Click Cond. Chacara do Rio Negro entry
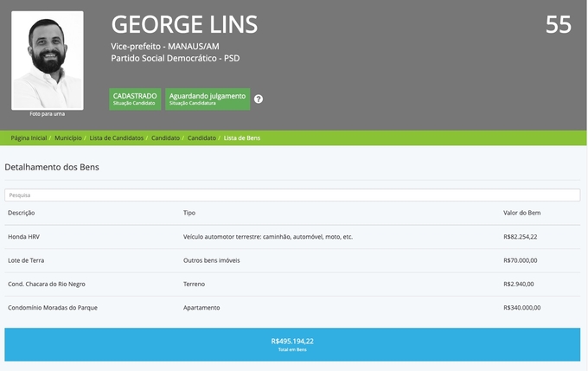This screenshot has height=371, width=588. [47, 284]
